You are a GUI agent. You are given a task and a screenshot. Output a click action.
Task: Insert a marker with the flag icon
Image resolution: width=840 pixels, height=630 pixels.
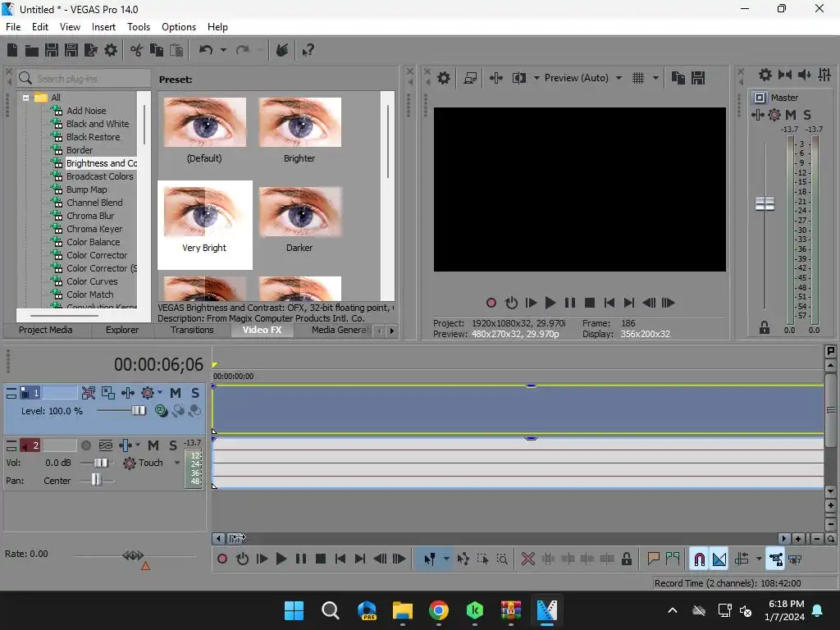(x=653, y=559)
